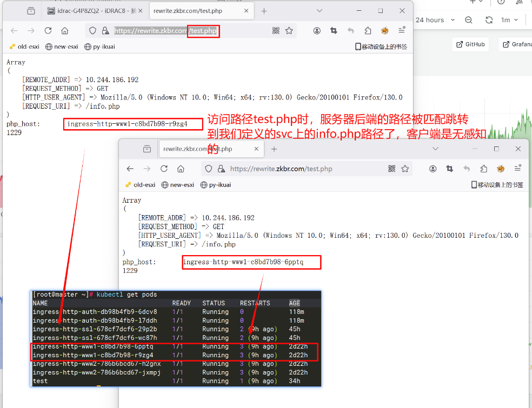
Task: Open mobile bookmarks folder in lower window
Action: point(497,185)
